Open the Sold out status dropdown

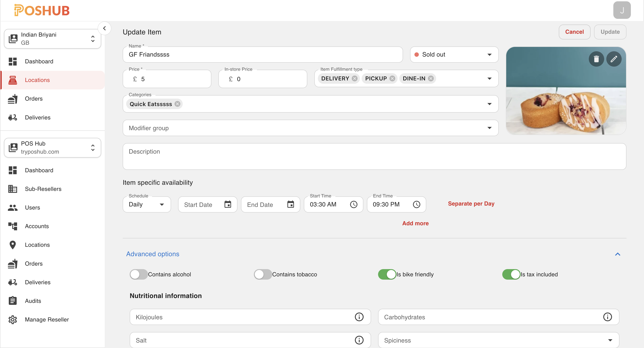454,55
